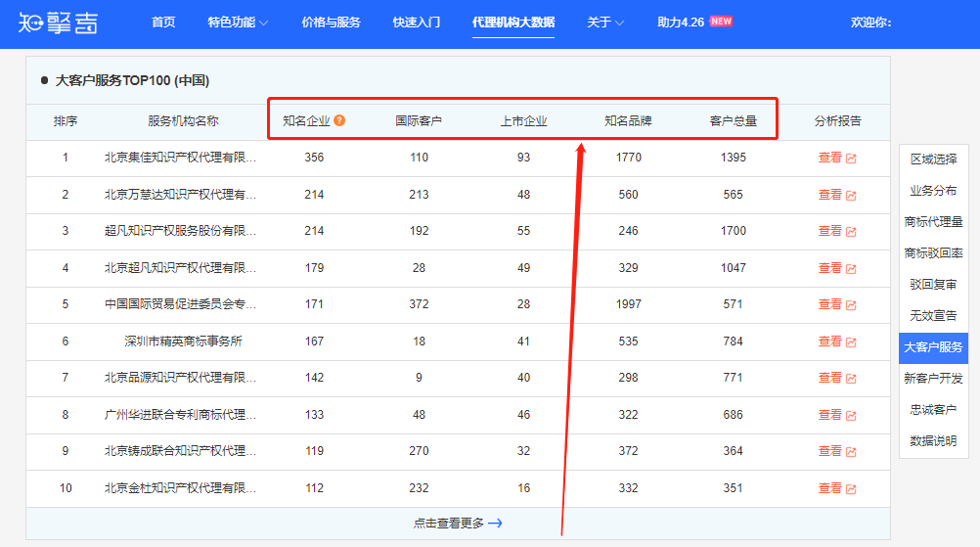Click 查看 link for 北京铸成 row
The width and height of the screenshot is (980, 547).
point(830,451)
